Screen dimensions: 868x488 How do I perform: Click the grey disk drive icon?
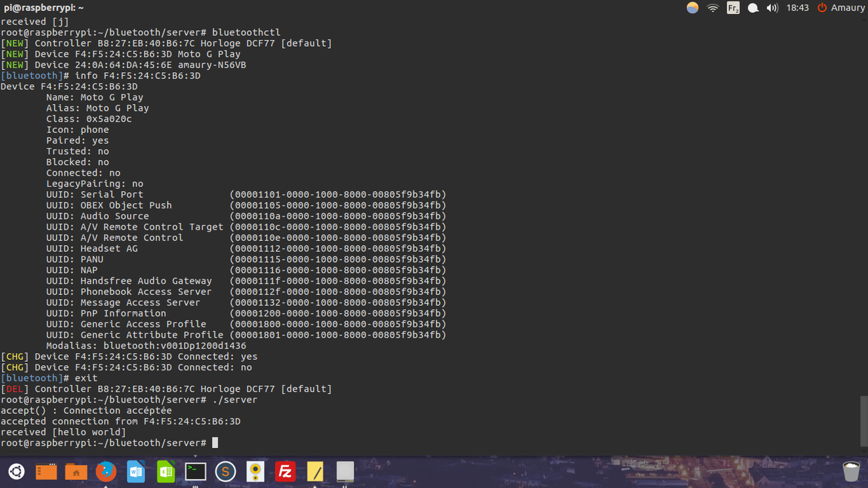point(345,471)
